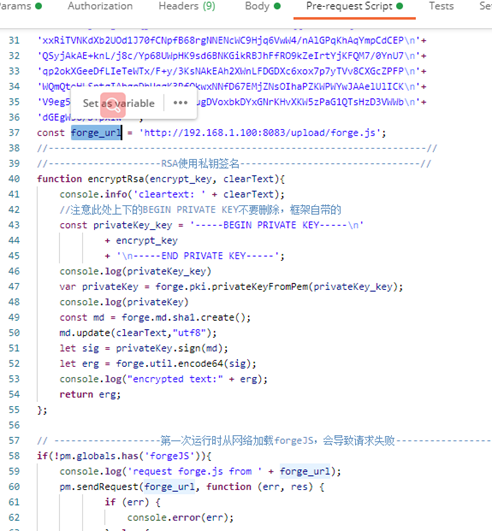Click the forge.util.encode64(sig) line
The height and width of the screenshot is (531, 492).
tap(158, 364)
